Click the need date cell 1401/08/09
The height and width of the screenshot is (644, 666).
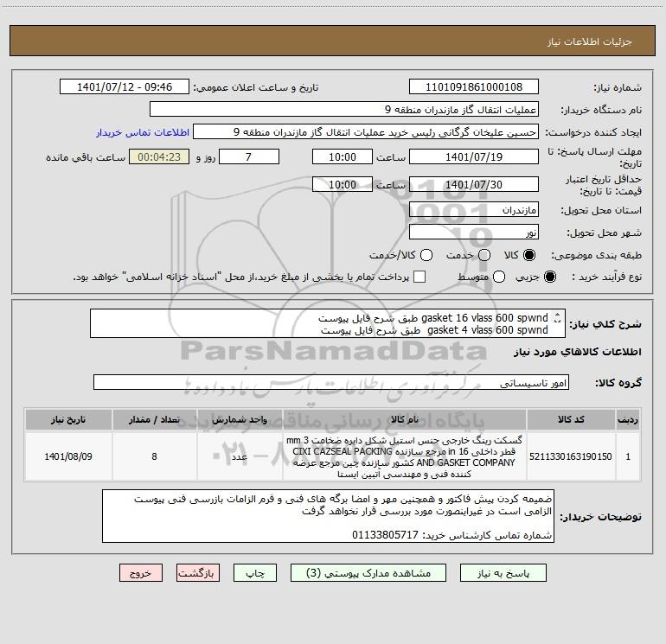68,456
